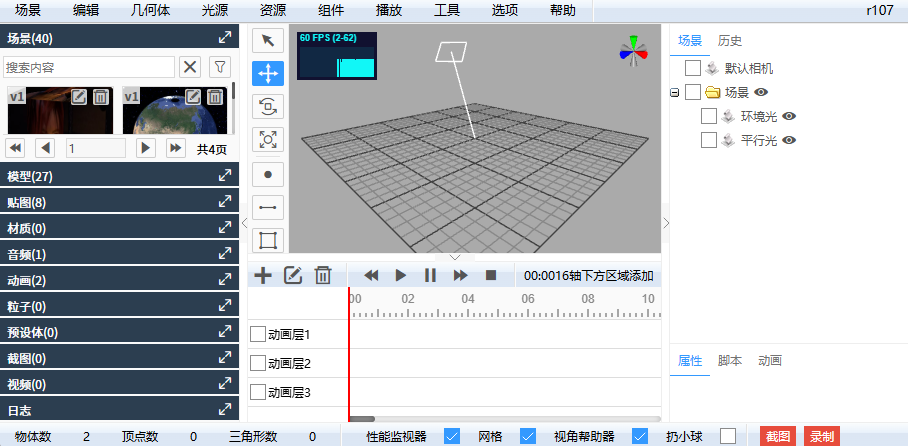Select the rotate tool

click(268, 107)
